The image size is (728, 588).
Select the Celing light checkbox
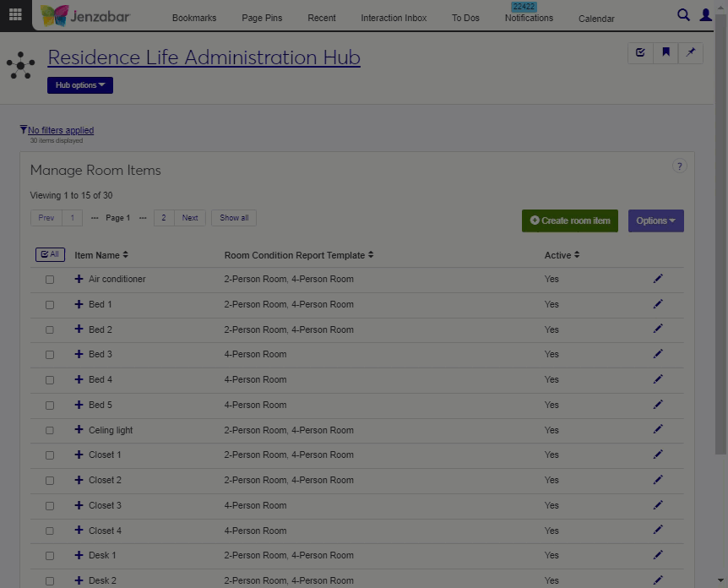pos(50,431)
